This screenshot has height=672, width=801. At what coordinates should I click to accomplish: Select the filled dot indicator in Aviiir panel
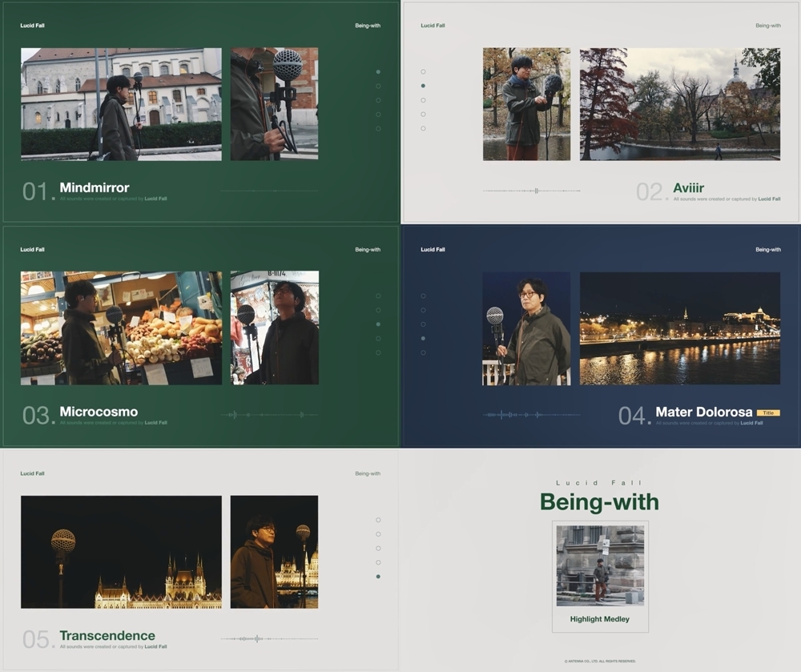(x=423, y=86)
